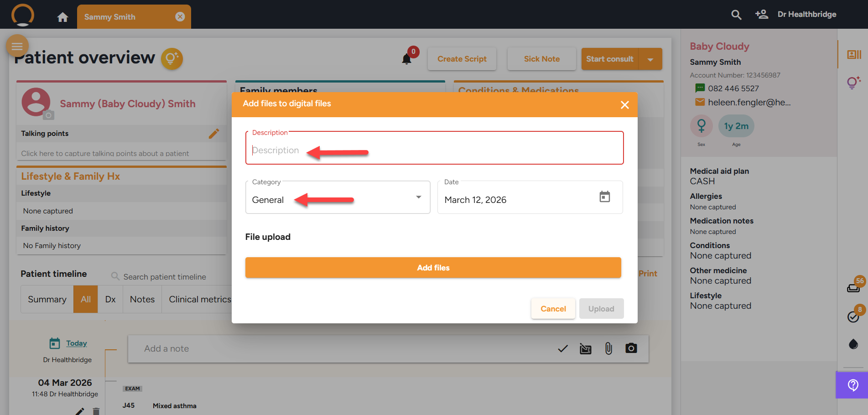The image size is (868, 415).
Task: Click the Add files button
Action: click(433, 268)
